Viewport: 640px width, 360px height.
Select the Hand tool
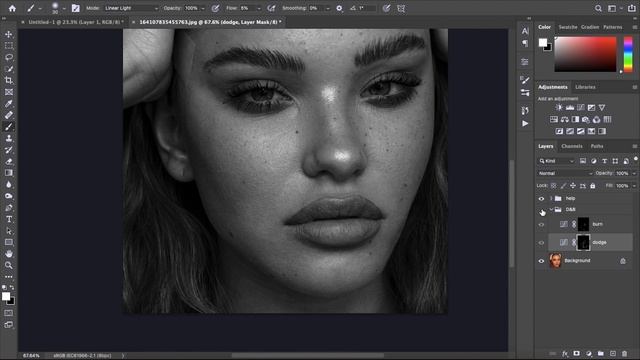(9, 253)
